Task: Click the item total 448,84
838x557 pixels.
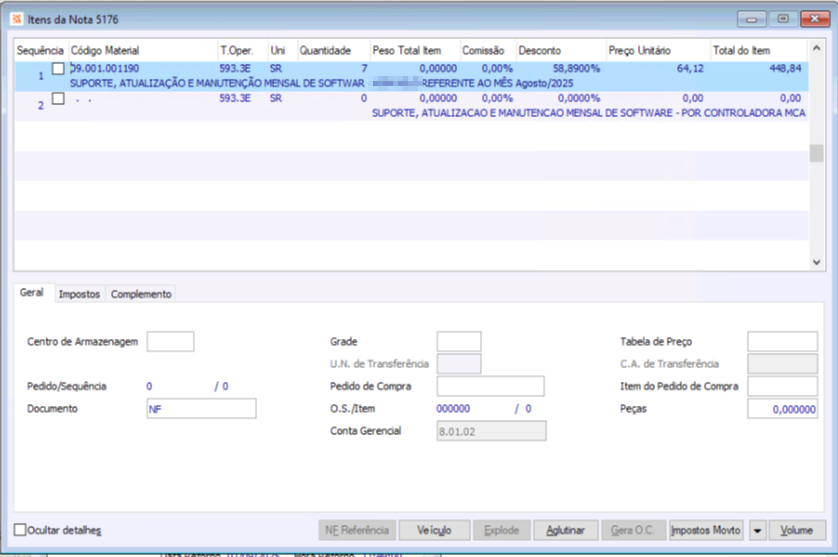Action: coord(785,68)
